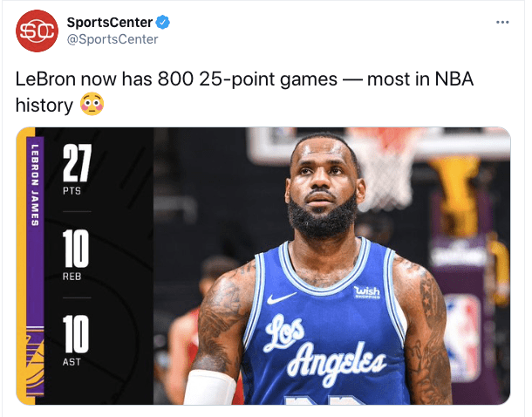
Task: Click the 27 PTS stat
Action: [77, 169]
